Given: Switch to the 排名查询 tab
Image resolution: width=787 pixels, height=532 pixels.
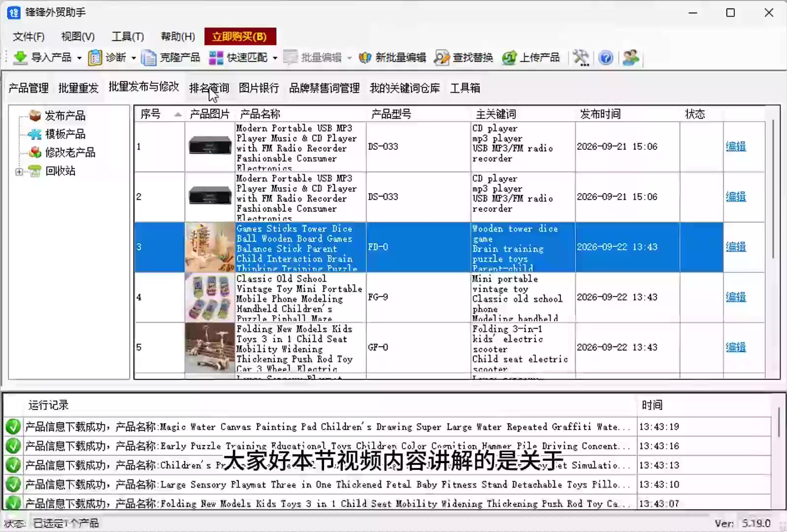Looking at the screenshot, I should point(209,88).
